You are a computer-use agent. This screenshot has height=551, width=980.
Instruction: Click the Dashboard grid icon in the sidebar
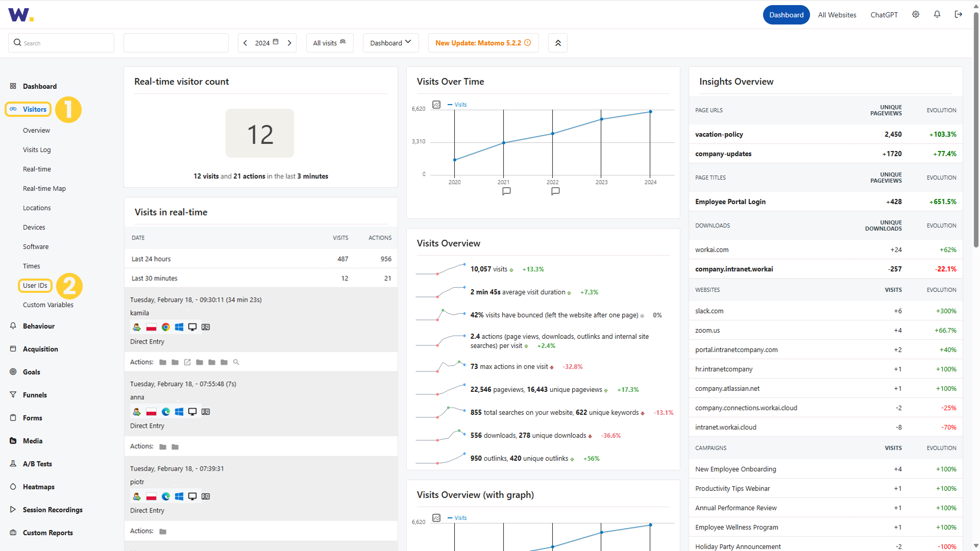(13, 86)
